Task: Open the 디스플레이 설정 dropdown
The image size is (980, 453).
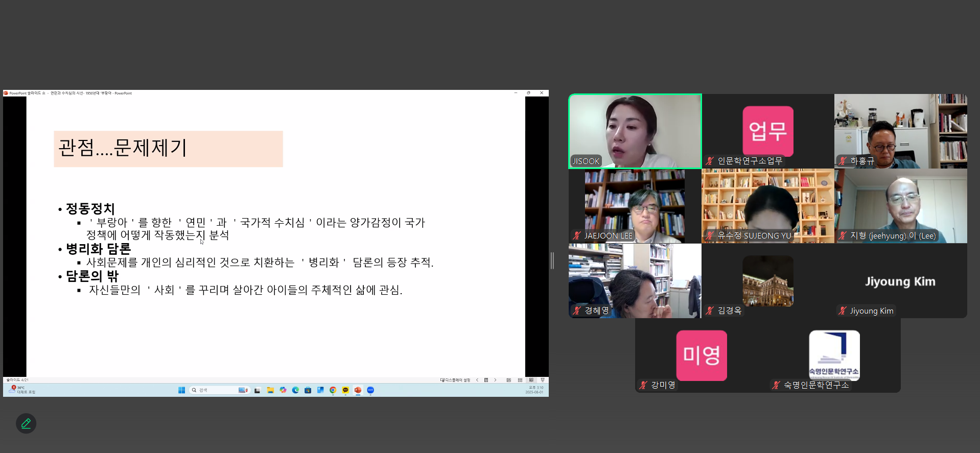Action: (x=455, y=380)
